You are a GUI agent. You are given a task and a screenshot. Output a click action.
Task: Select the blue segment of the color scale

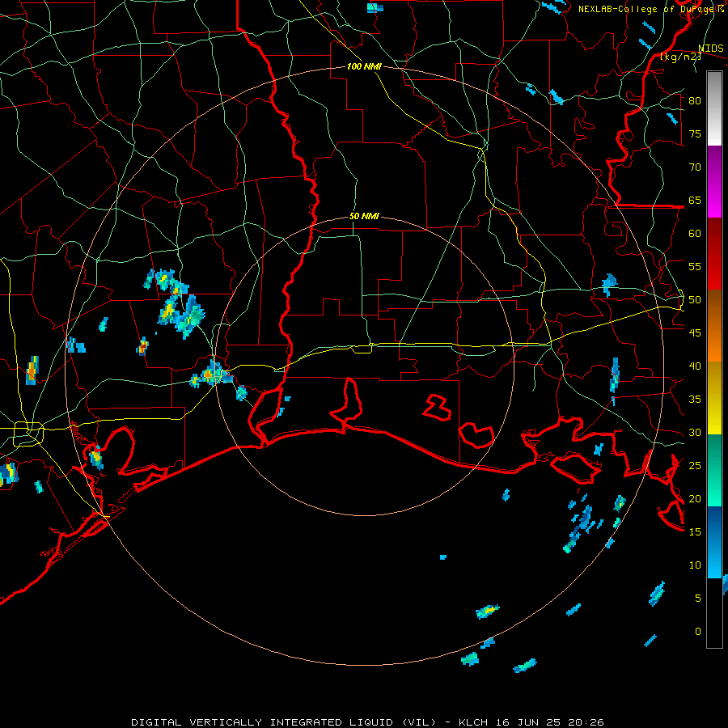tap(714, 542)
